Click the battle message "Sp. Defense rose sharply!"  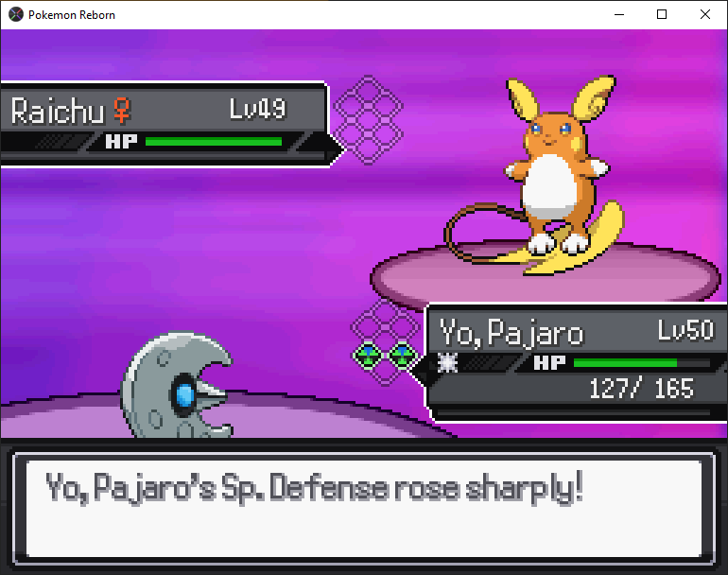coord(402,488)
